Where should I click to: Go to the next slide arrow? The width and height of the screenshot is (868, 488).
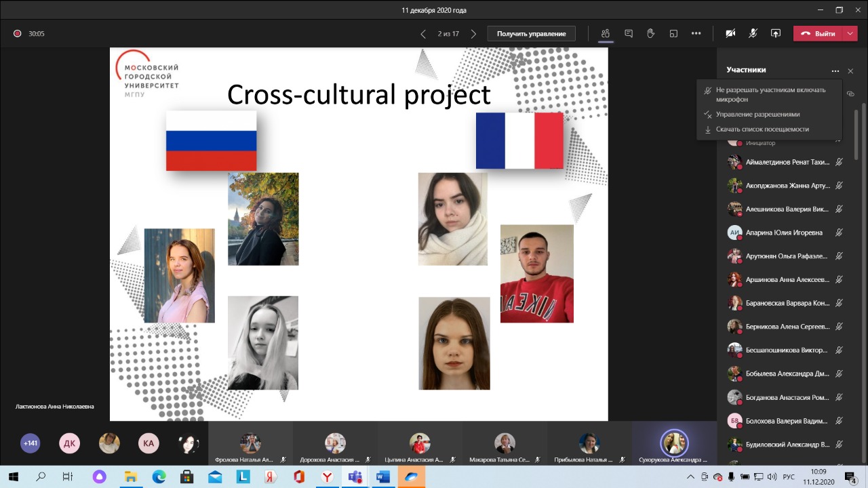pos(473,34)
